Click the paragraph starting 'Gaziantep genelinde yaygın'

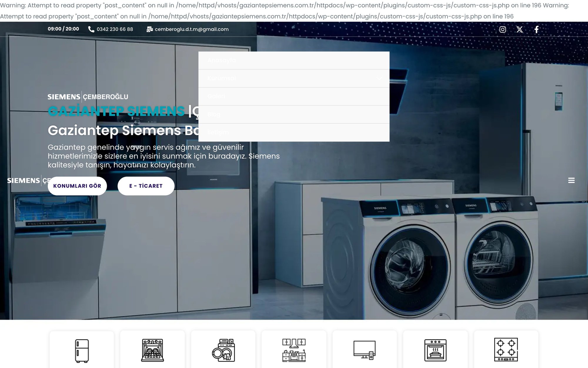pyautogui.click(x=164, y=156)
